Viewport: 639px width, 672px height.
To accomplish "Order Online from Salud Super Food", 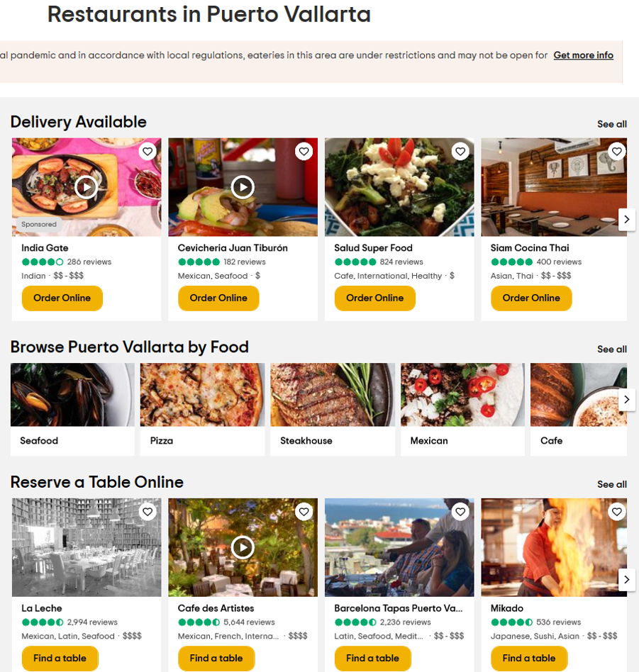I will tap(375, 298).
